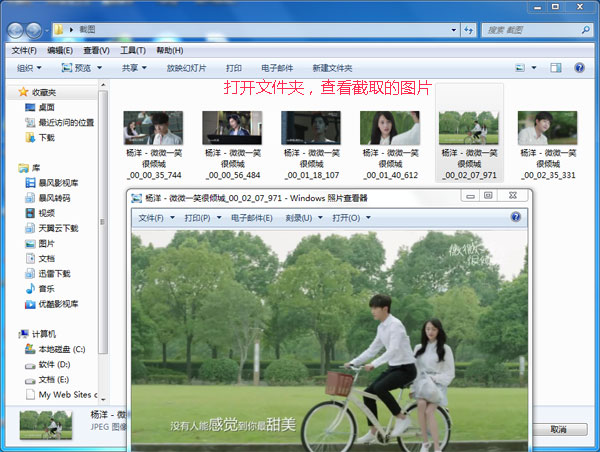The image size is (600, 452).
Task: Click 电子邮件(E) in Photo Viewer
Action: tap(252, 218)
